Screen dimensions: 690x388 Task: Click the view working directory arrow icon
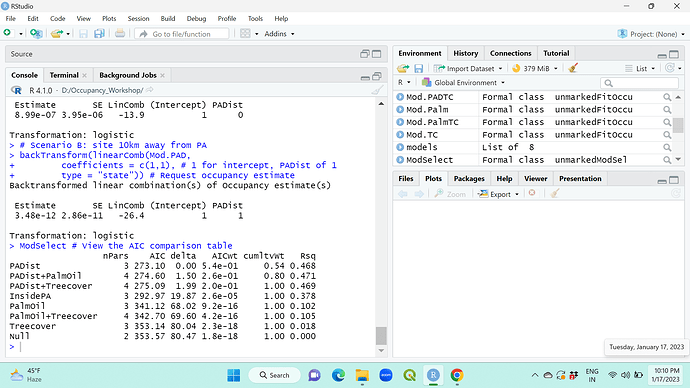[x=150, y=90]
